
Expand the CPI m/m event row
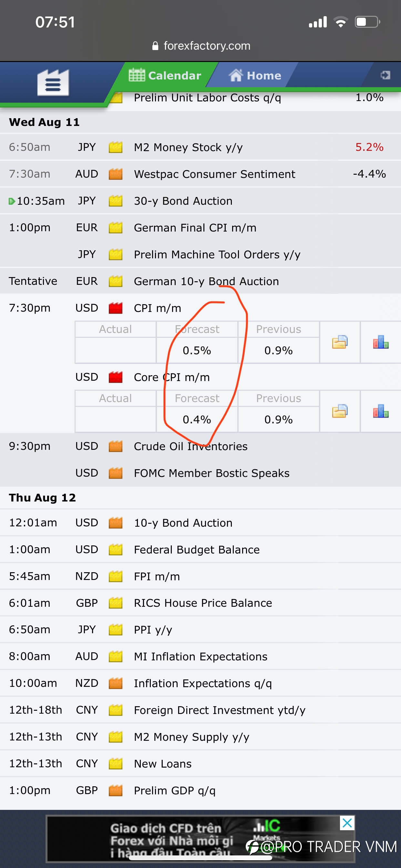200,308
